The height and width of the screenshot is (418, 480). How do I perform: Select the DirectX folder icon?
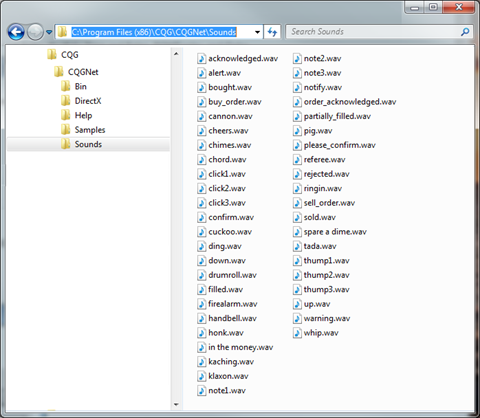(66, 101)
